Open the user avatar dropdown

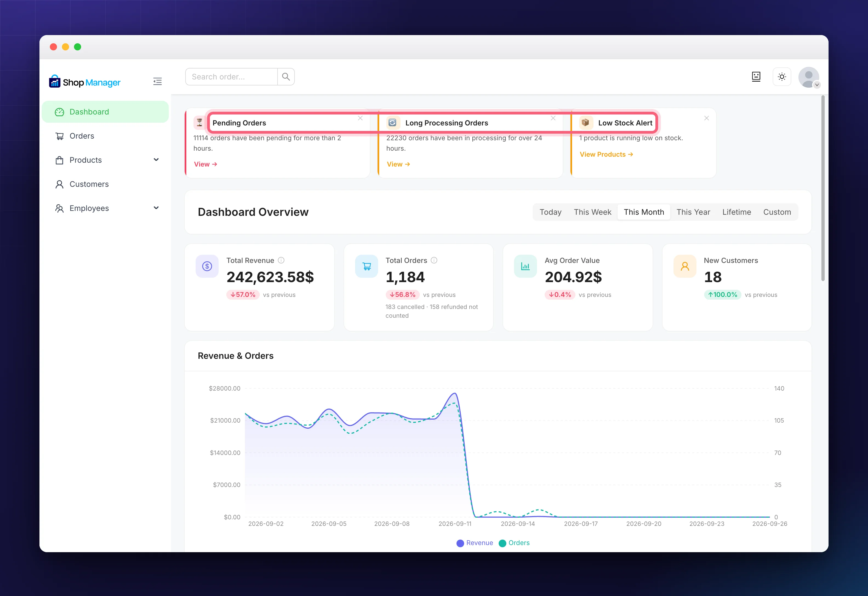point(809,77)
